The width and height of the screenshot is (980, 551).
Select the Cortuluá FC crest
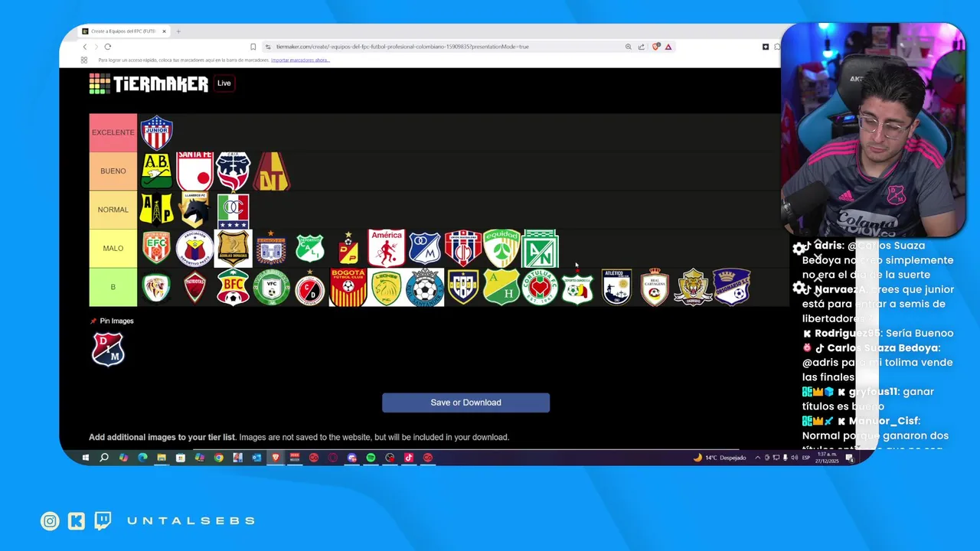[540, 287]
